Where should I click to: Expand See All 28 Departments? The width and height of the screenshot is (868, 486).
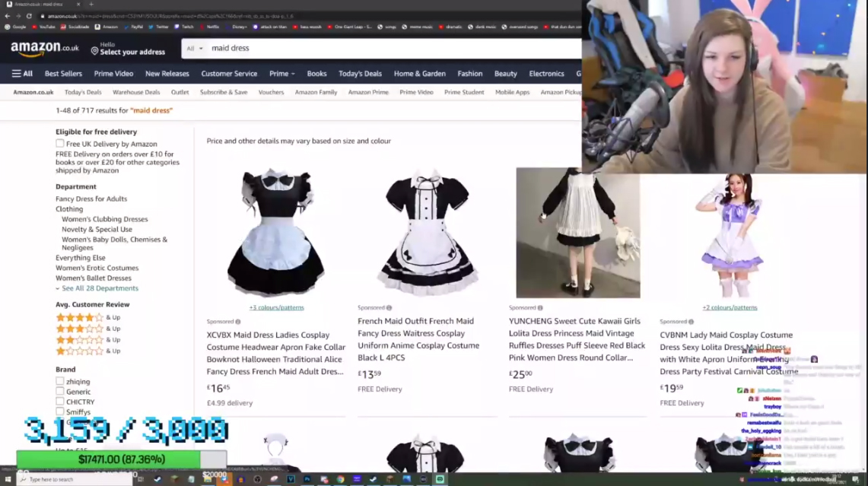[x=97, y=288]
